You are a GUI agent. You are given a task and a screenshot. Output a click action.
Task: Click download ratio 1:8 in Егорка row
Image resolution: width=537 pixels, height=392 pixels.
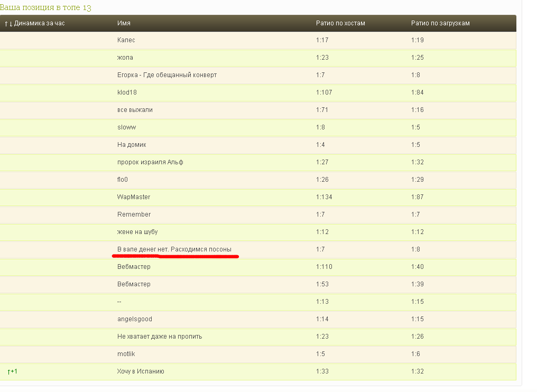pos(415,75)
